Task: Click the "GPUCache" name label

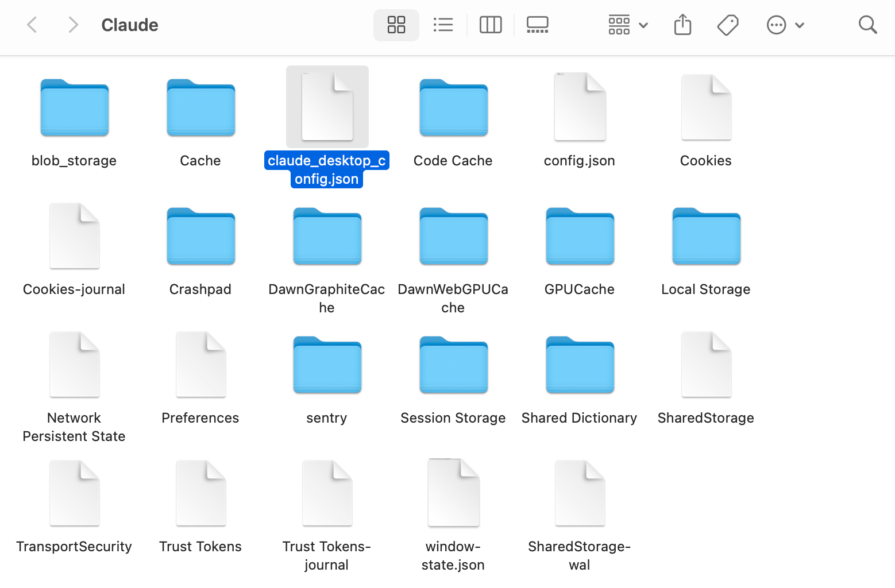Action: click(x=580, y=289)
